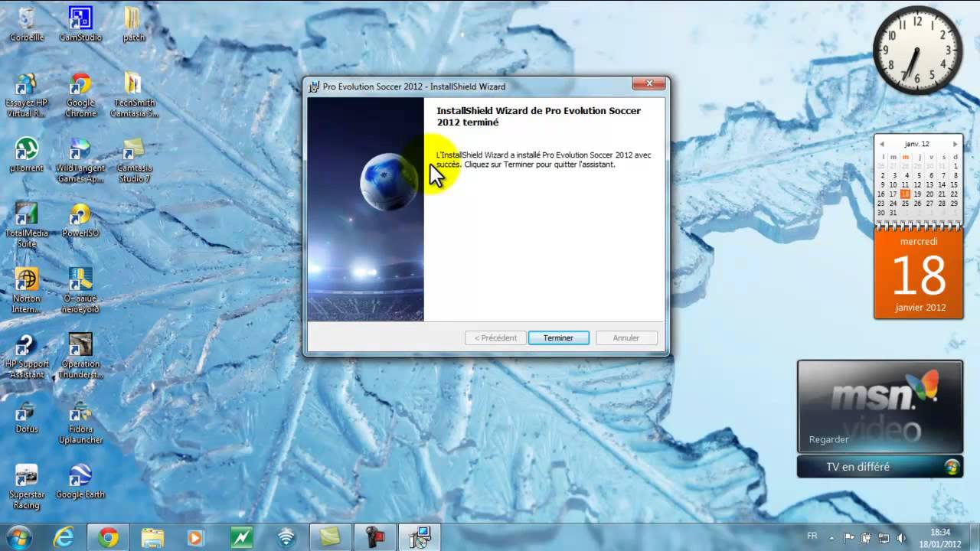980x551 pixels.
Task: Select the patch folder on desktop
Action: coord(133,24)
